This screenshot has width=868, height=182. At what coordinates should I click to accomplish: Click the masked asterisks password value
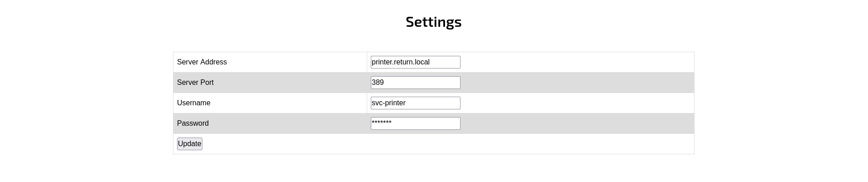click(381, 123)
